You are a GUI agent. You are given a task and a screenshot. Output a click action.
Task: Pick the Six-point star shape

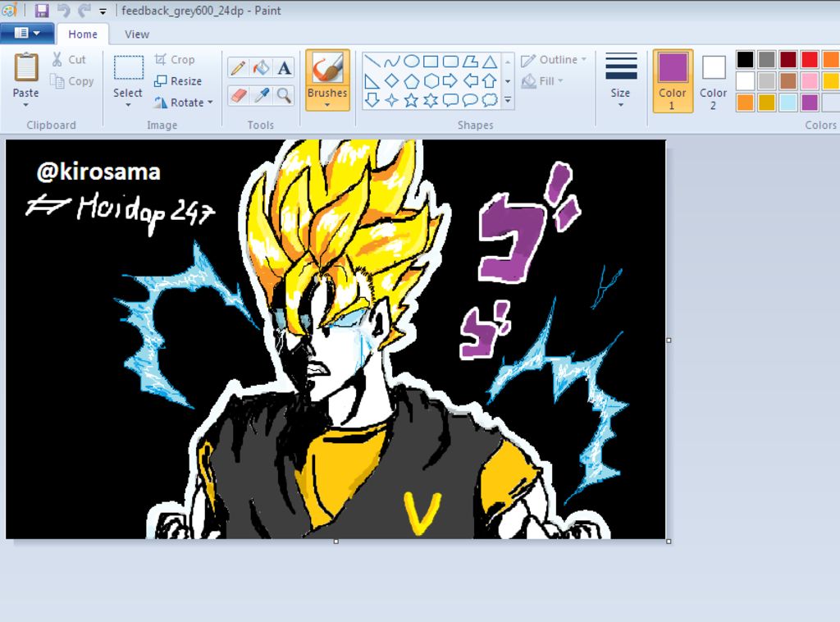[x=431, y=100]
